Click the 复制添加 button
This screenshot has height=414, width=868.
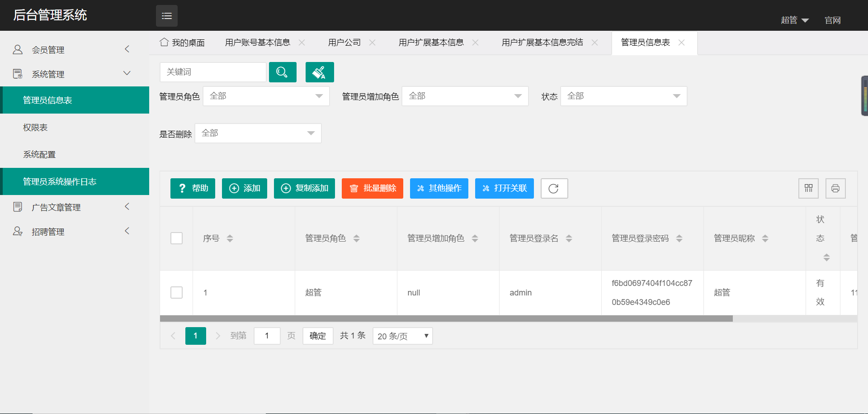tap(304, 188)
